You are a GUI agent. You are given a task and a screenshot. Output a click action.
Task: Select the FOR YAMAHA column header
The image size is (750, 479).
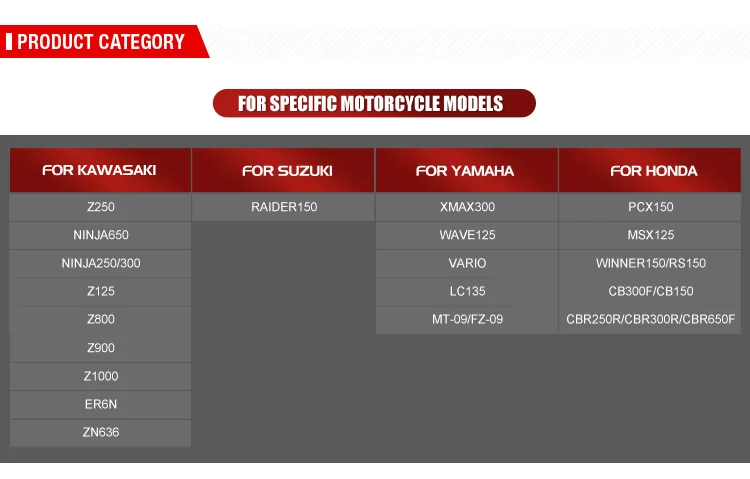(466, 171)
